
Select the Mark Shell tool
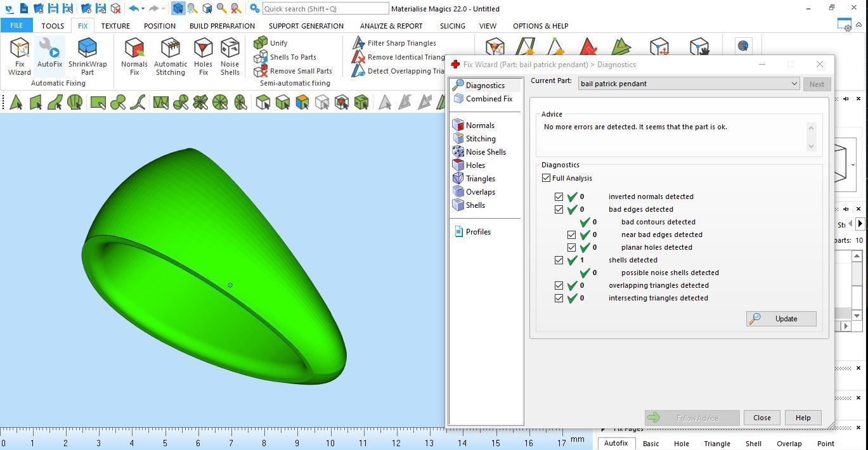(x=75, y=102)
